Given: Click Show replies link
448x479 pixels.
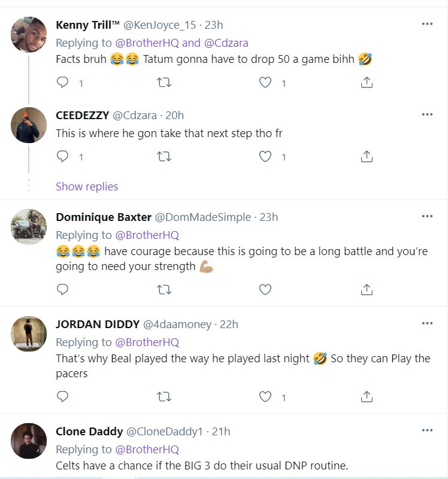Looking at the screenshot, I should [87, 186].
